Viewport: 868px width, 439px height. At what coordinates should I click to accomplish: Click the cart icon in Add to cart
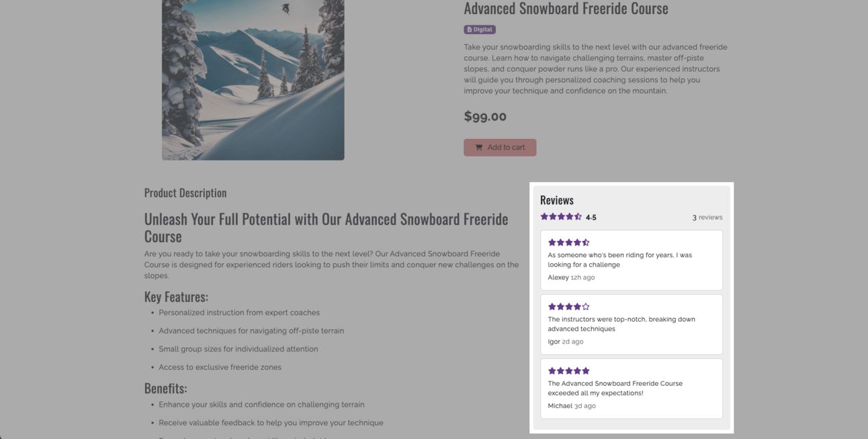point(479,148)
